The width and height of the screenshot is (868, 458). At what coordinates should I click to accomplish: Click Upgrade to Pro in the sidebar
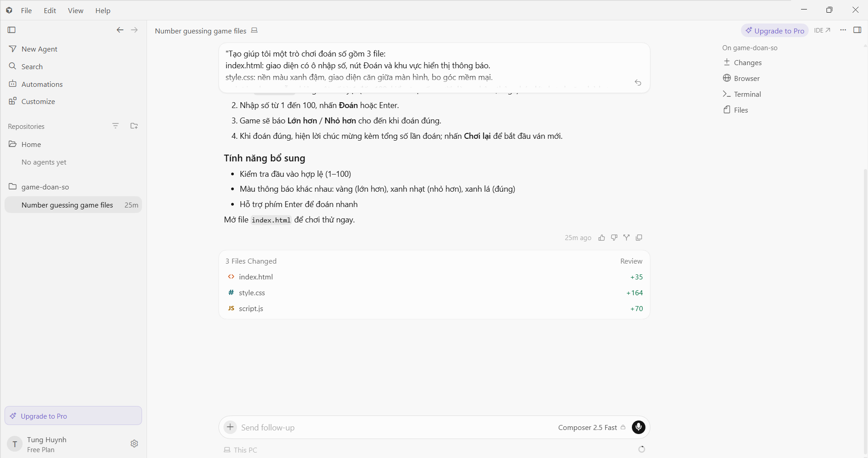[73, 416]
